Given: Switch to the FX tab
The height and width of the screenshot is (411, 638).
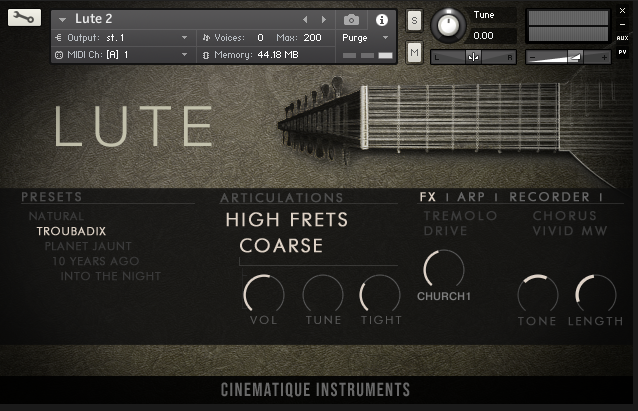Looking at the screenshot, I should (x=428, y=197).
